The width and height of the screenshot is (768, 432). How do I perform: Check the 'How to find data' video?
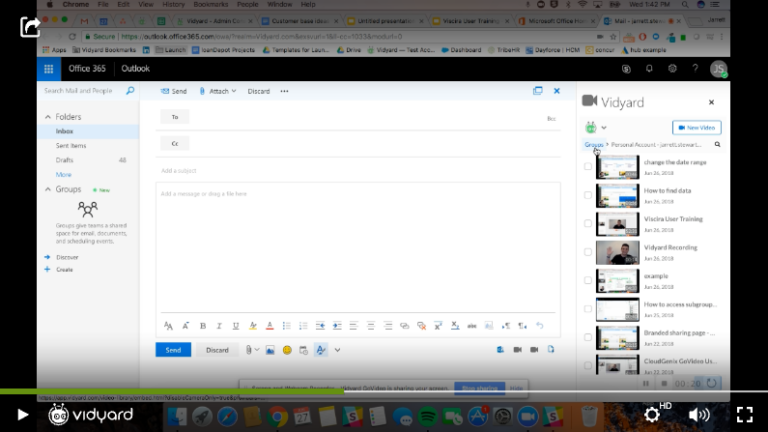point(588,195)
